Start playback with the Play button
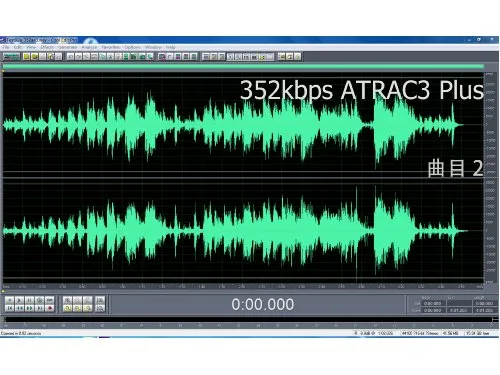The width and height of the screenshot is (500, 375). pos(20,300)
